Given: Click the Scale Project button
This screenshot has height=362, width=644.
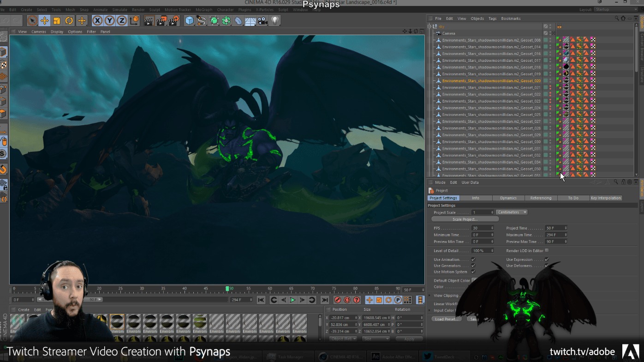Looking at the screenshot, I should (465, 219).
